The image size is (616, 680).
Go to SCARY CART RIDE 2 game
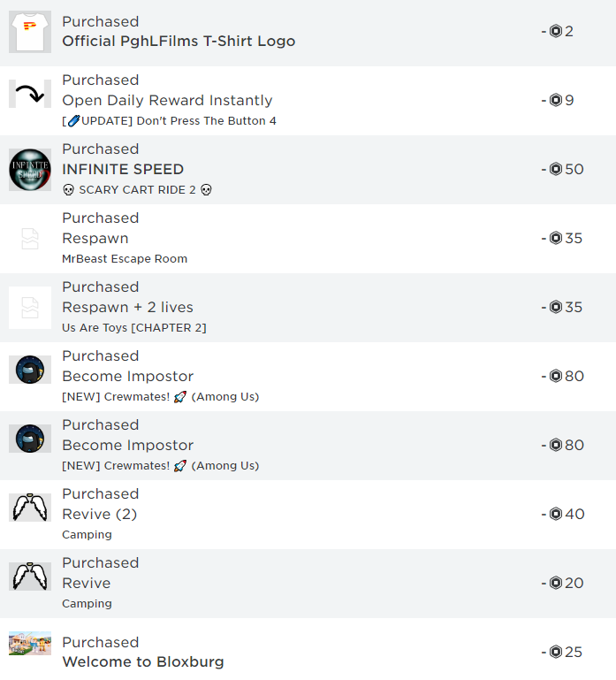137,189
